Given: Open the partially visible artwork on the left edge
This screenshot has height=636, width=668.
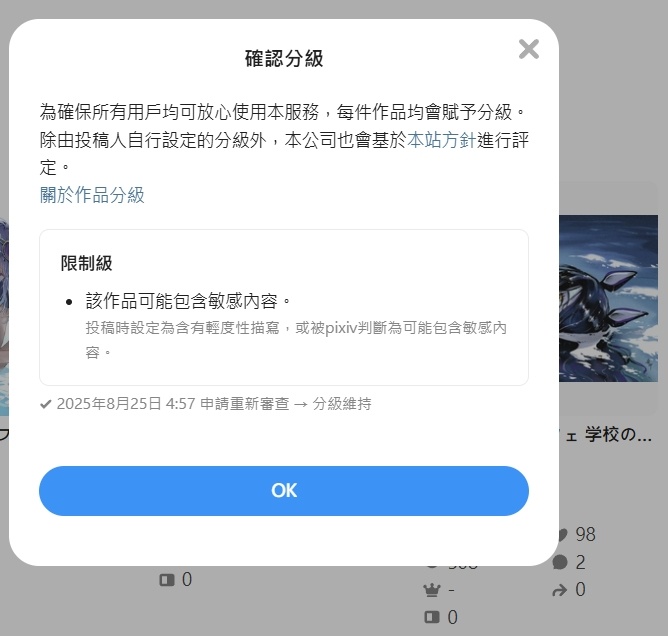Looking at the screenshot, I should click(4, 317).
